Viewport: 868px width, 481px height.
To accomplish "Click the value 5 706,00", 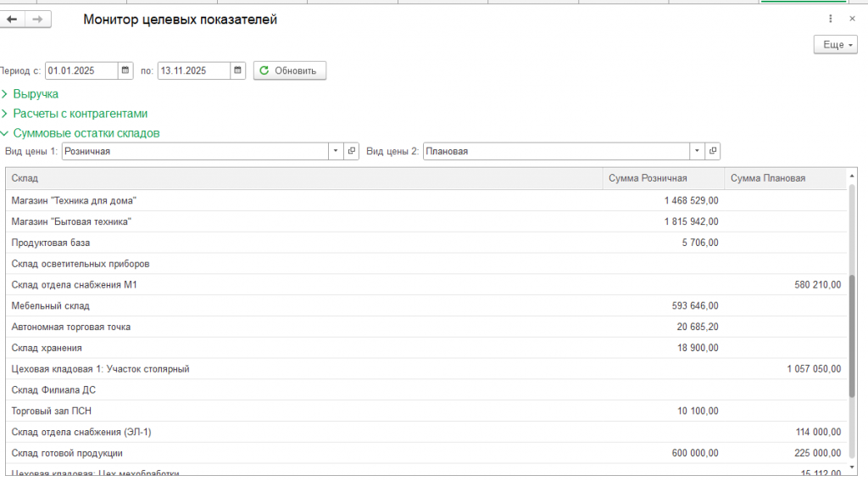I will tap(700, 243).
